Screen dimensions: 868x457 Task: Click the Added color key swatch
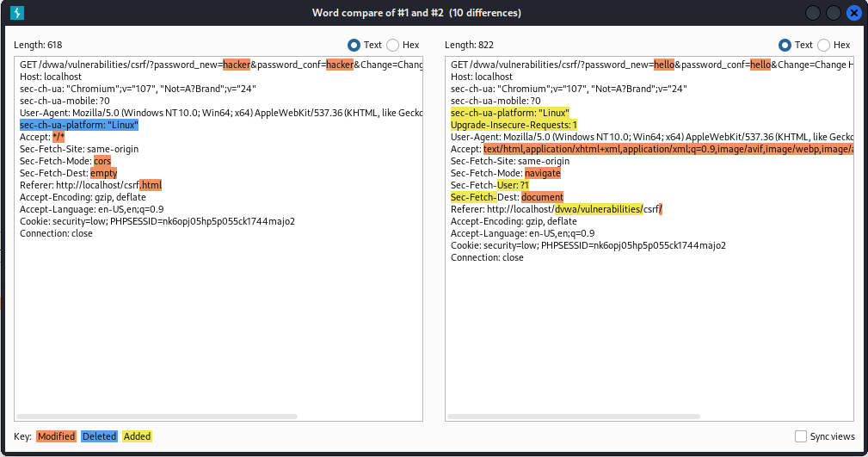(137, 436)
